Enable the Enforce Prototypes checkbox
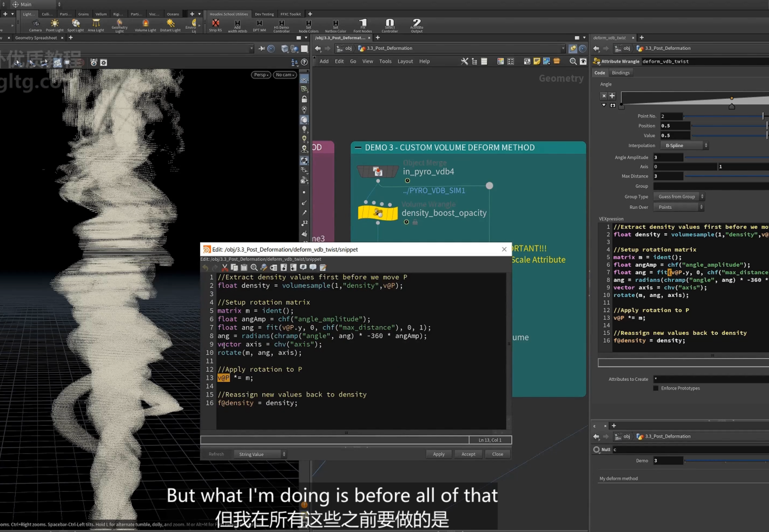The image size is (769, 532). pyautogui.click(x=656, y=388)
